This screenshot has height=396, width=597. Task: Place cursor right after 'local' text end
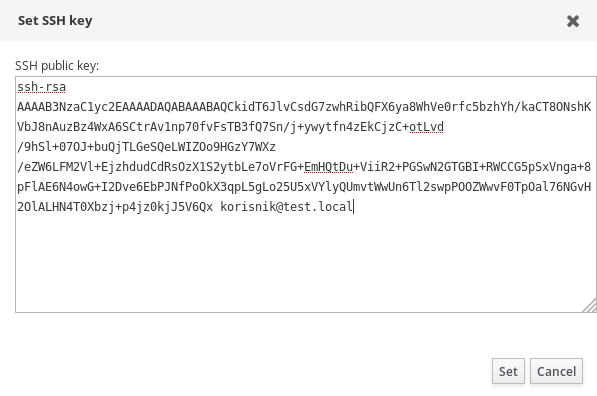point(354,207)
